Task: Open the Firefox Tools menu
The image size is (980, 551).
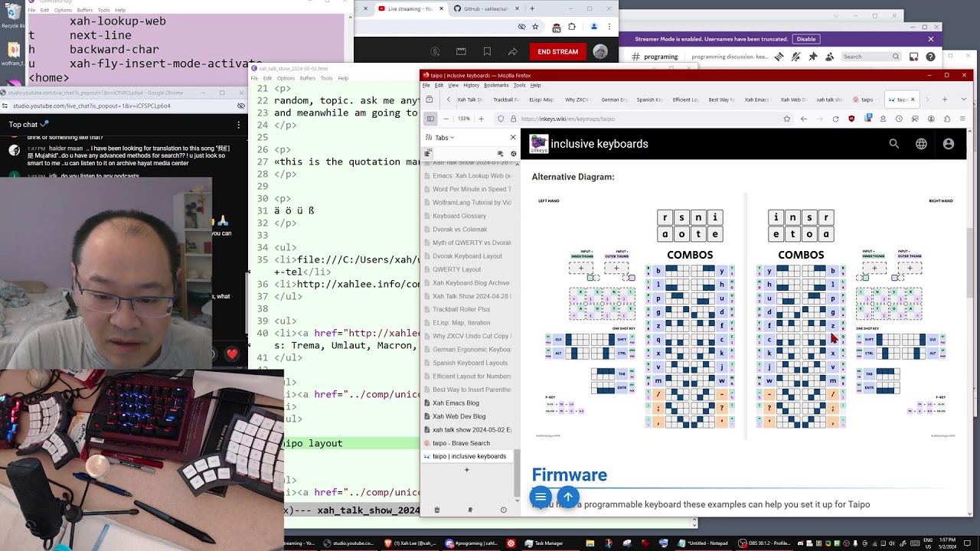Action: coord(519,85)
